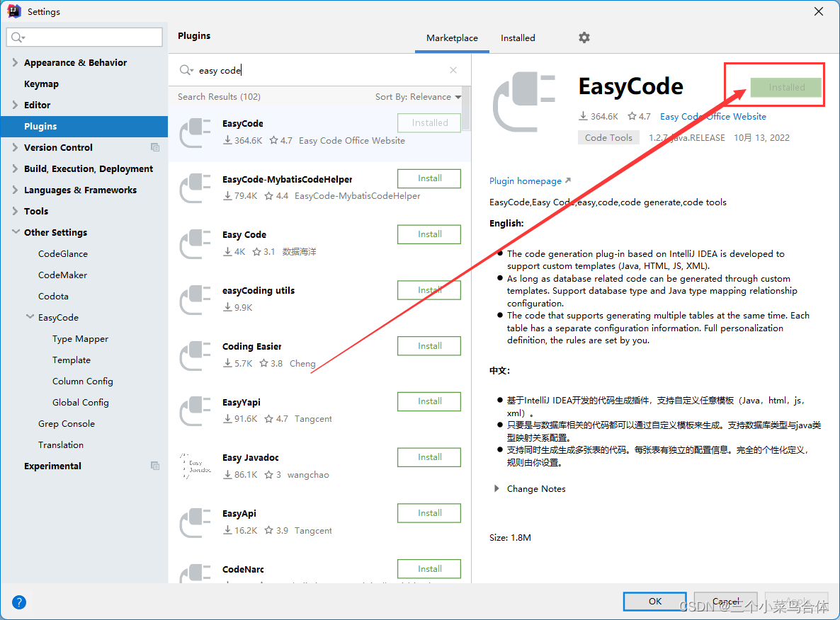Click the "Search Results (102)" label
840x620 pixels.
tap(219, 97)
